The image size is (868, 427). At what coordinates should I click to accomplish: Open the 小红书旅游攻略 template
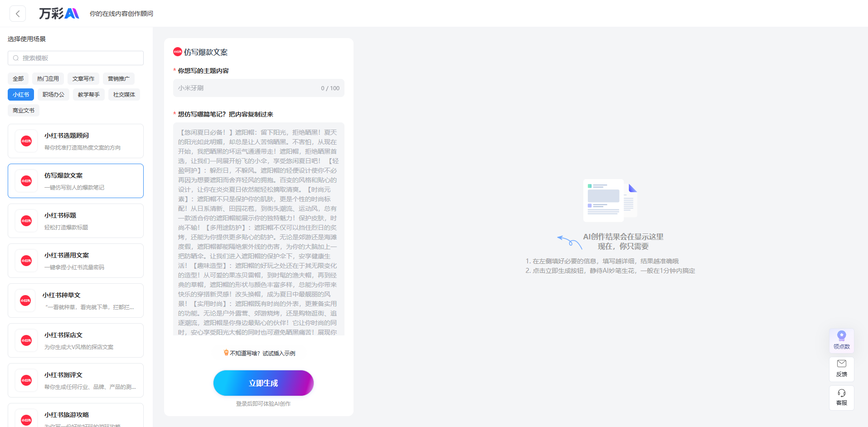76,415
